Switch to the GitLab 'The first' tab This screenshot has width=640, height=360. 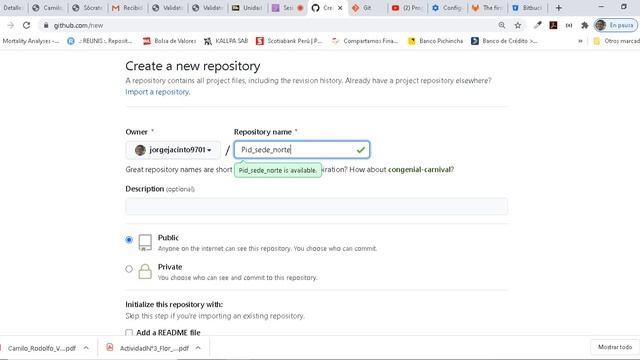[487, 8]
